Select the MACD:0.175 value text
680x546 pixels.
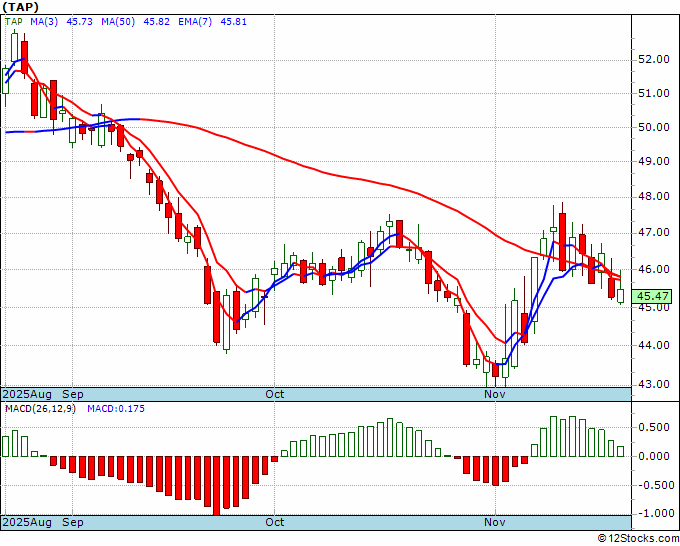coord(116,409)
